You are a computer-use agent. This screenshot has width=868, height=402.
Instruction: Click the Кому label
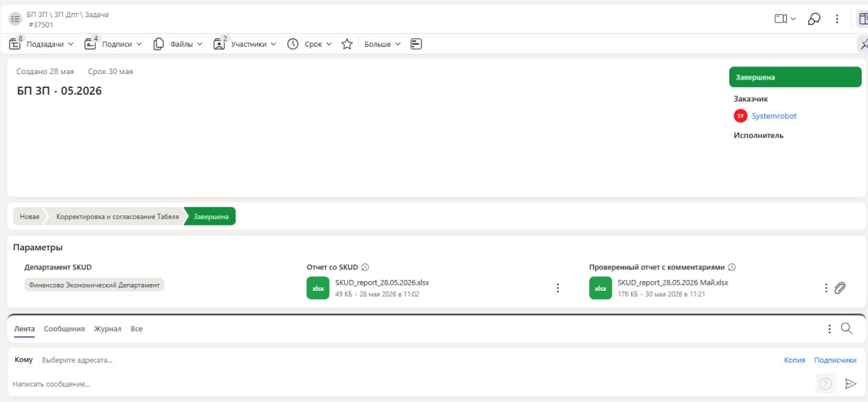(x=23, y=360)
